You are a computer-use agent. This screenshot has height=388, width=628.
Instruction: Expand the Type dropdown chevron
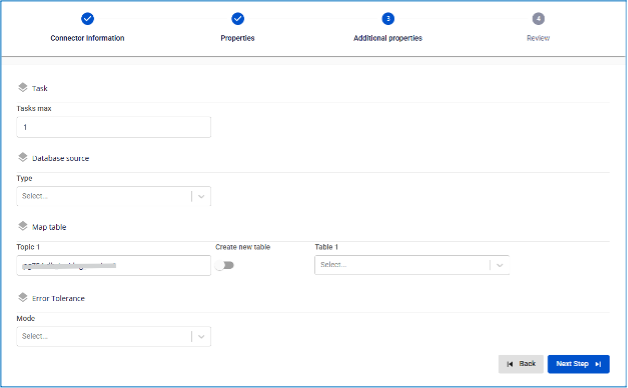[201, 196]
